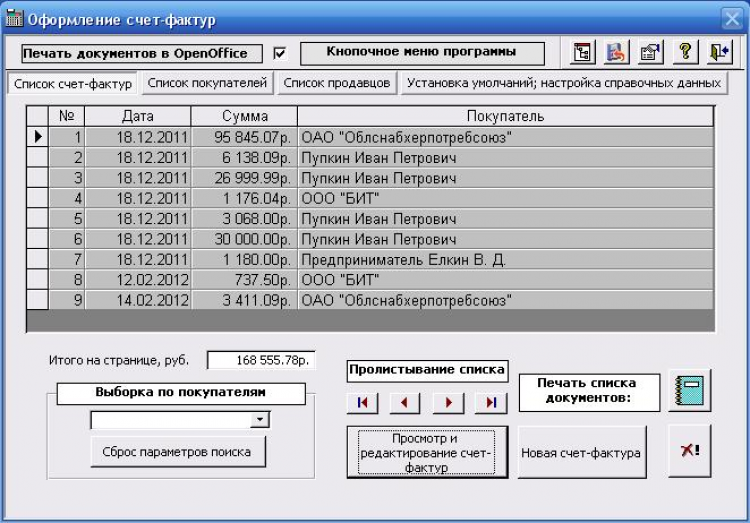Click amount 95 845.07р. cell

tap(244, 137)
